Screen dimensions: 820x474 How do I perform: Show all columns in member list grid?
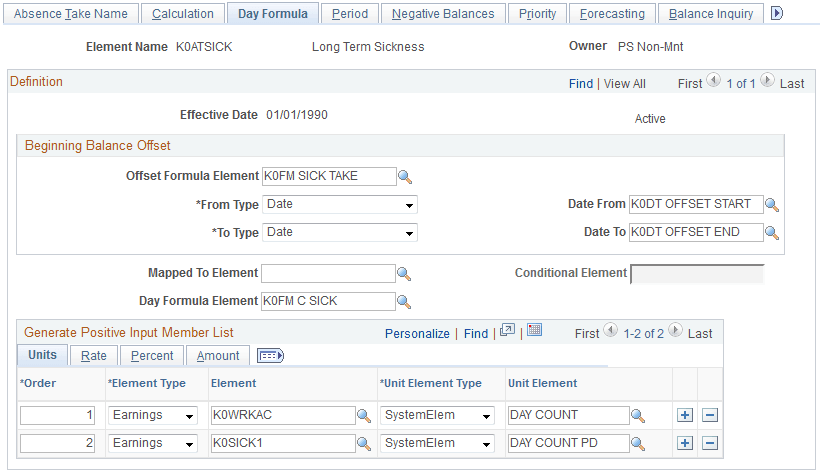[x=271, y=355]
